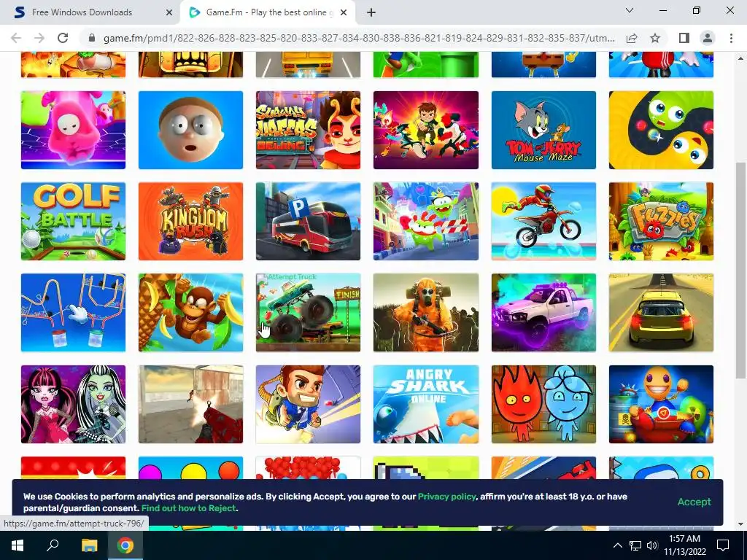
Task: Share this page via the share icon
Action: (632, 38)
